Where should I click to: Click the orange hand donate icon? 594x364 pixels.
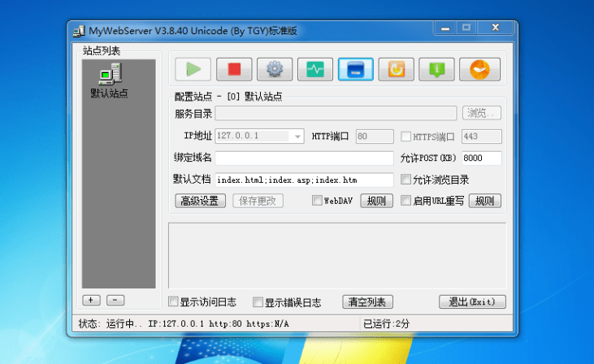pos(479,69)
